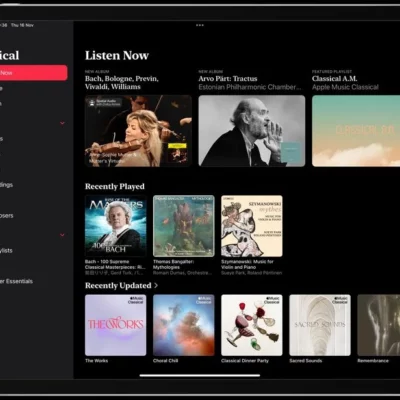Screen dimensions: 400x400
Task: Click the 'Apple Music Classical' subtitle
Action: tap(345, 87)
